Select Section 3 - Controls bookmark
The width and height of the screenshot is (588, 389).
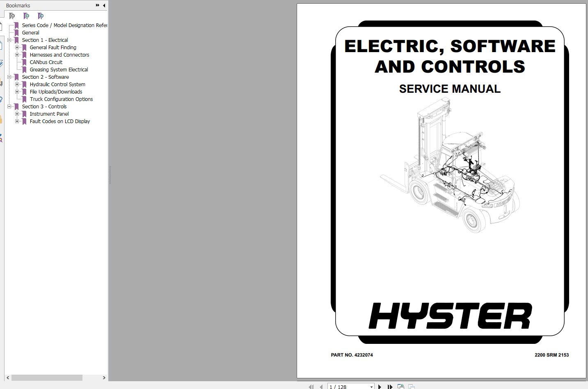pos(44,107)
